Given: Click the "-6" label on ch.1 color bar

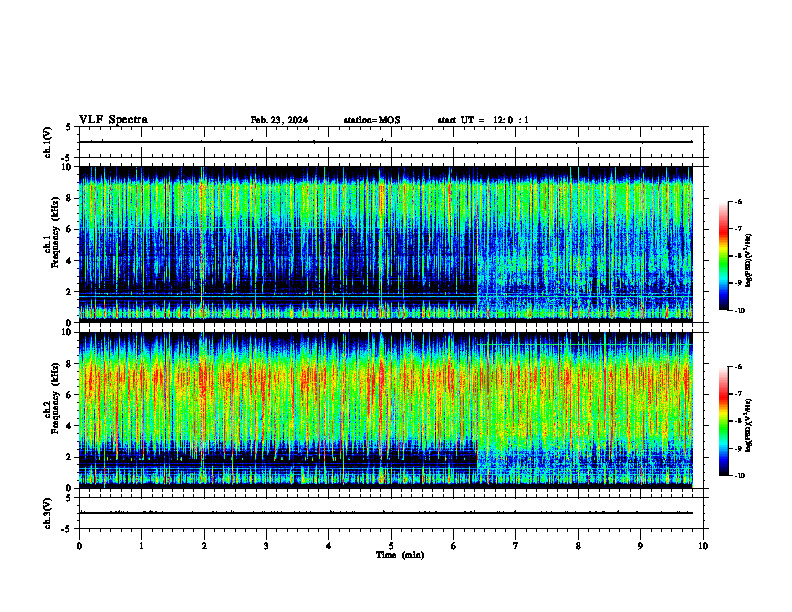Looking at the screenshot, I should click(738, 202).
